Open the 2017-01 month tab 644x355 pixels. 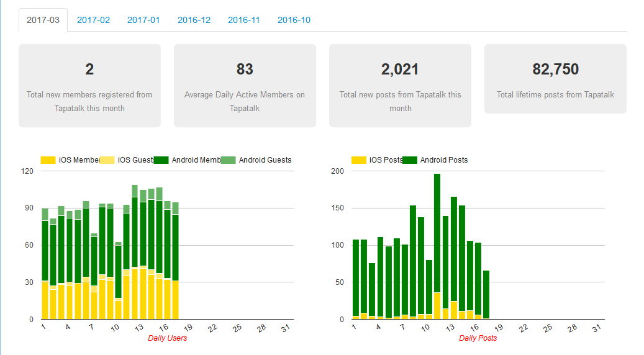pyautogui.click(x=143, y=20)
